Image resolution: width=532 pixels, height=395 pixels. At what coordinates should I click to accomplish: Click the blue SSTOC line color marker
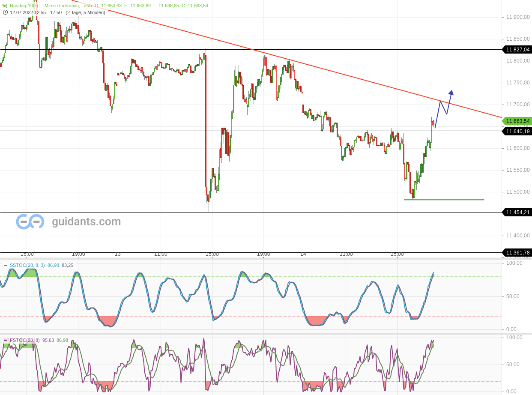click(6, 266)
